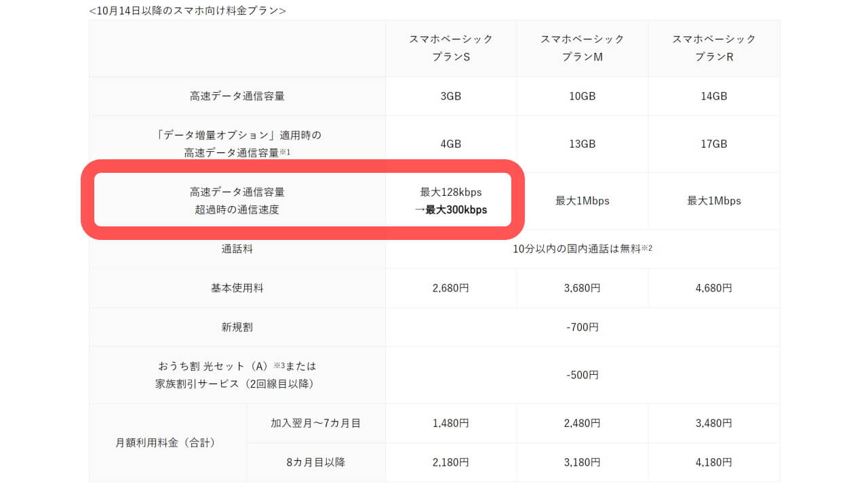Click the -700円 新規割 discount value
Image resolution: width=868 pixels, height=488 pixels.
(582, 327)
